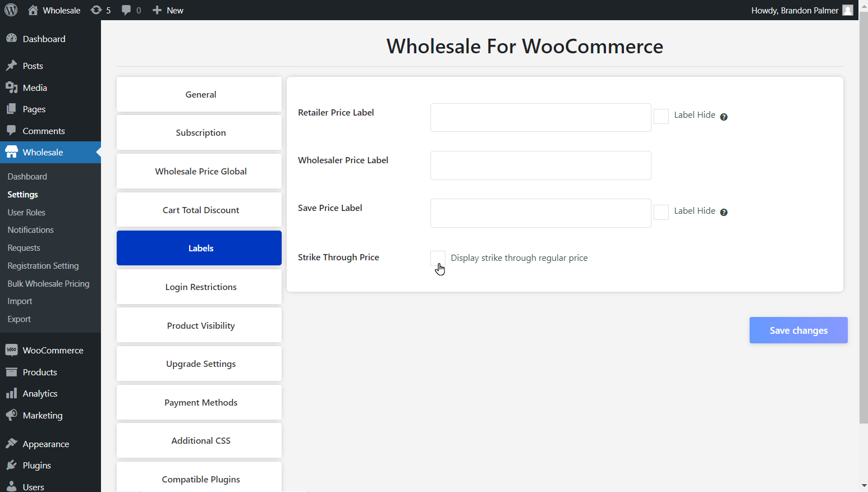This screenshot has width=868, height=492.
Task: Click the Save changes button
Action: 798,330
